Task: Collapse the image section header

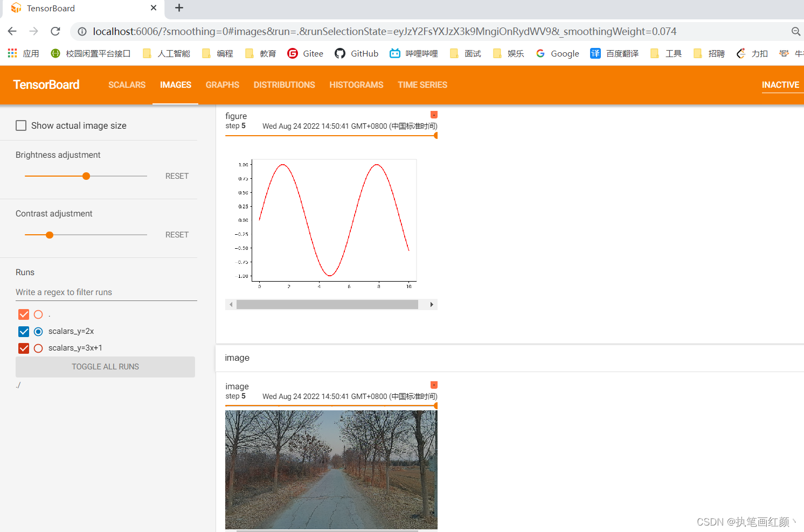Action: [509, 358]
